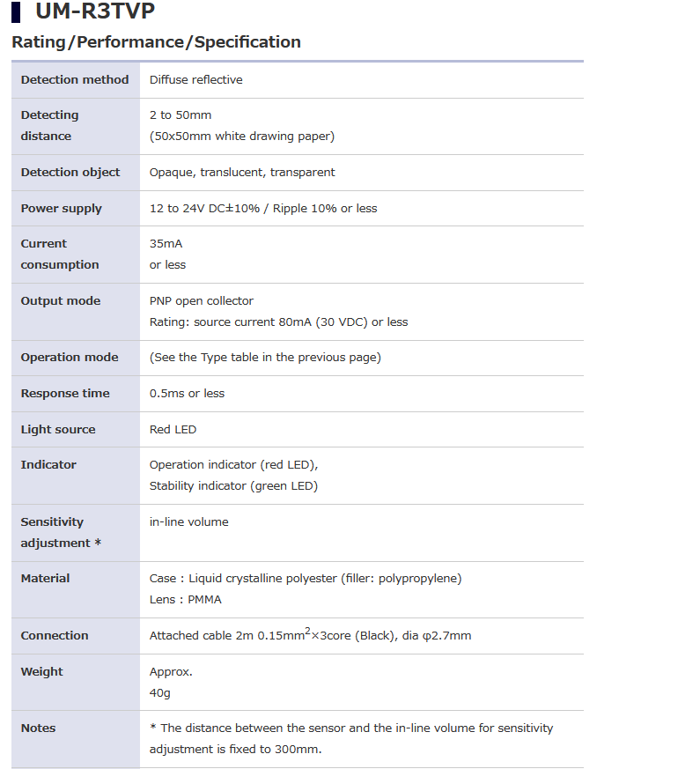Image resolution: width=700 pixels, height=769 pixels.
Task: Click the in-line volume sensitivity value
Action: click(188, 522)
